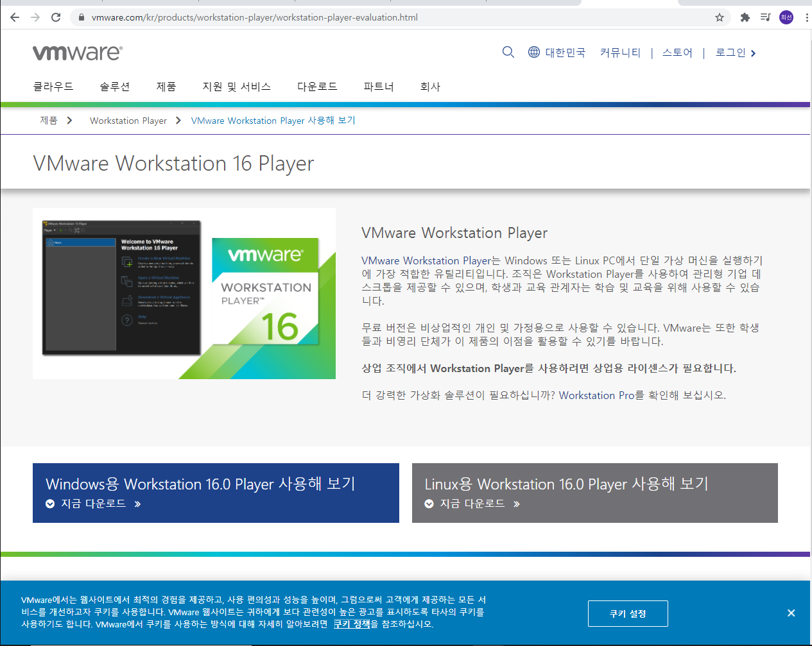Viewport: 812px width, 646px height.
Task: Open the 쿠키 설정 button
Action: tap(628, 614)
